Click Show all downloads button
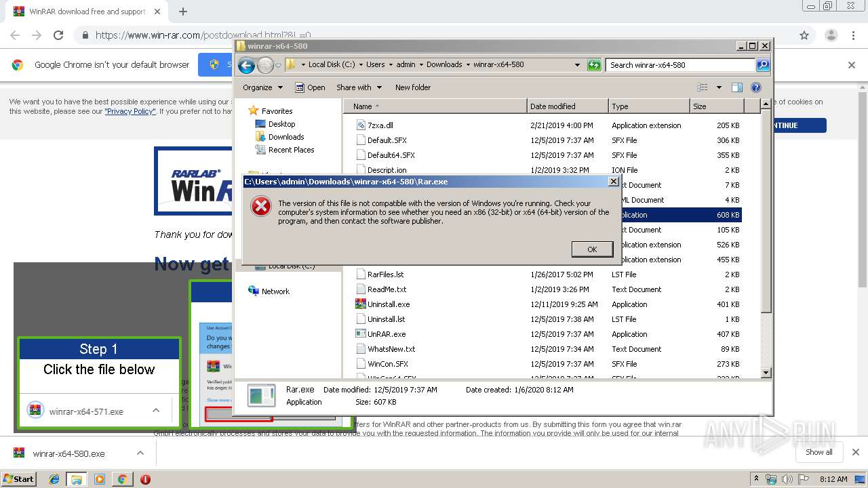This screenshot has width=868, height=488. (818, 452)
